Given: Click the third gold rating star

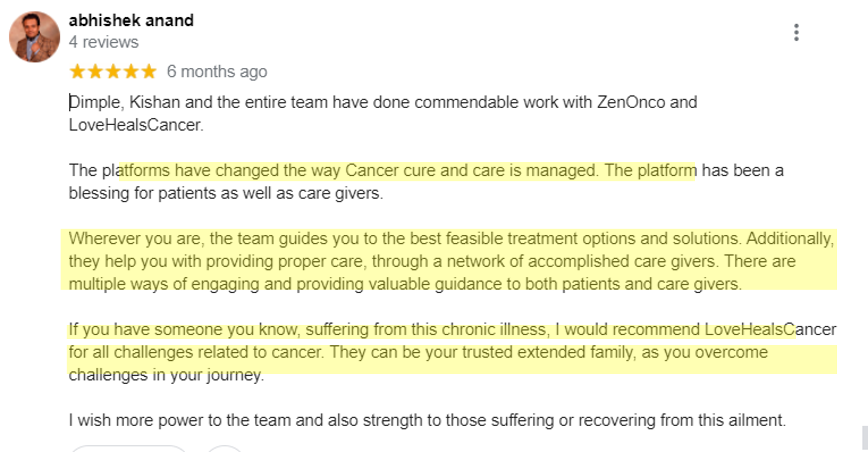Looking at the screenshot, I should (113, 71).
